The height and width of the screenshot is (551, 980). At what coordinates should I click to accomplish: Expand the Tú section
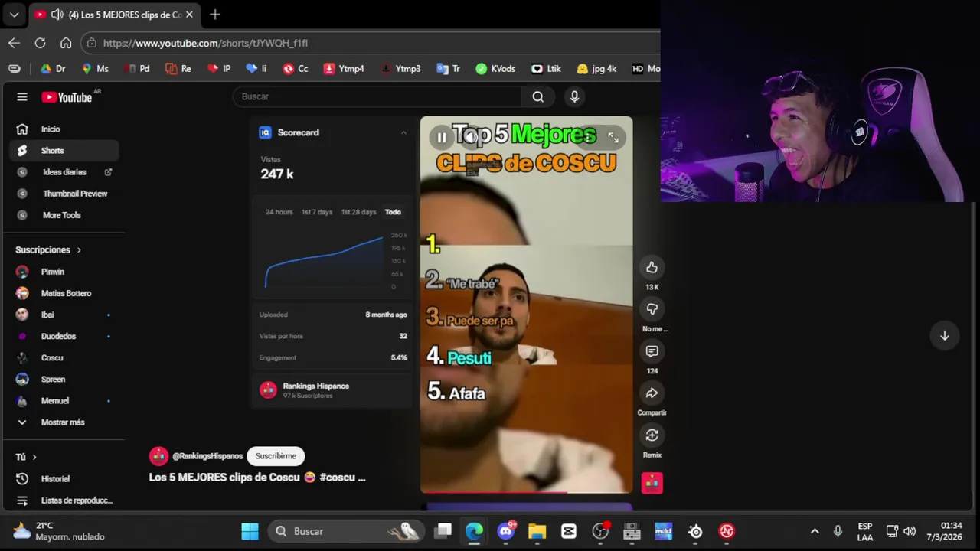26,457
